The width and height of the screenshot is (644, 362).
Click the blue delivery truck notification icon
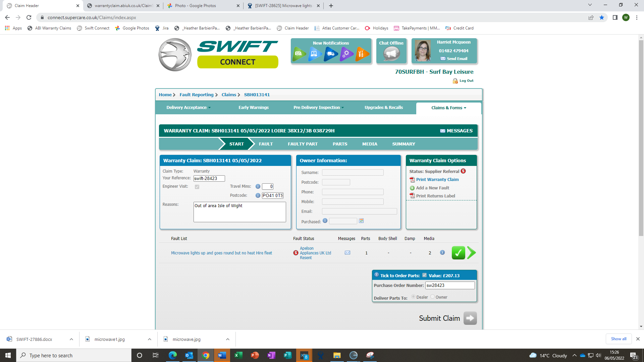coord(330,54)
